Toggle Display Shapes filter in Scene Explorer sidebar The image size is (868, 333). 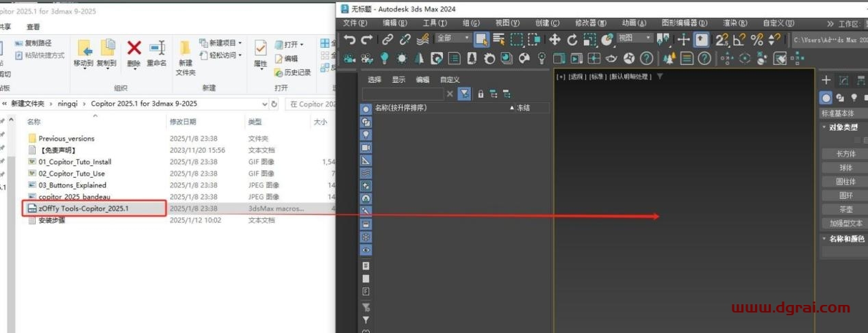(x=366, y=122)
